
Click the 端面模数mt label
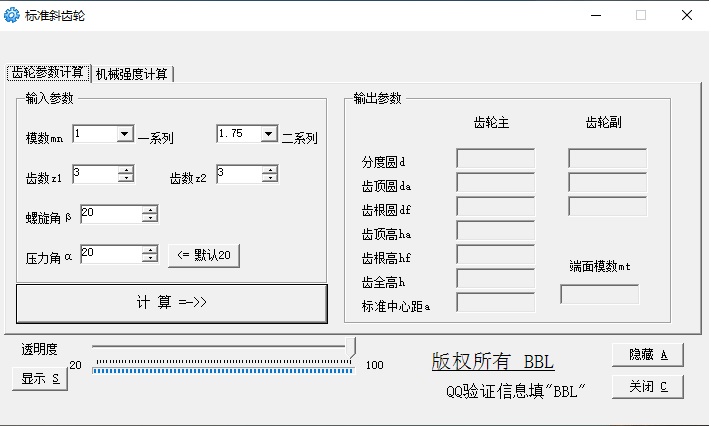coord(599,266)
